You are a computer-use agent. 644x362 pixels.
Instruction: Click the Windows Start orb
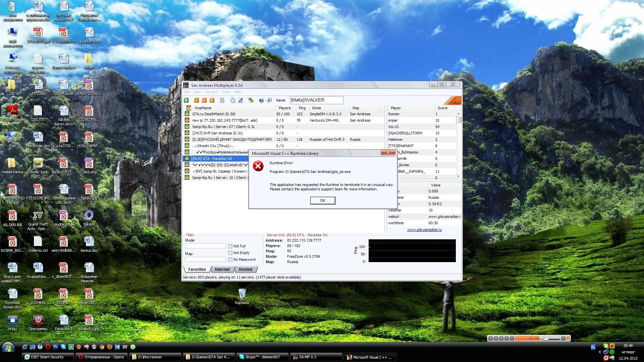(8, 348)
